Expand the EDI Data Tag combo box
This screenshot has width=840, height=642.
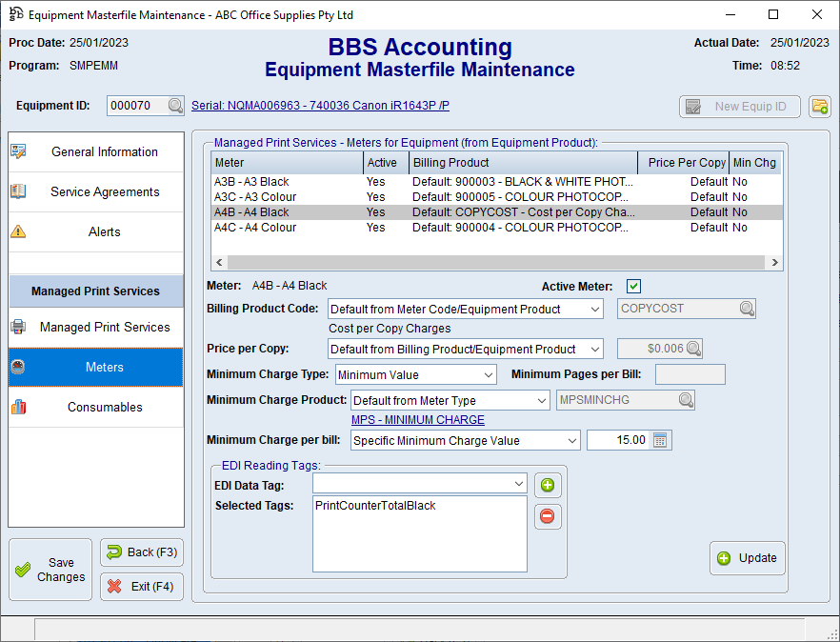coord(518,484)
